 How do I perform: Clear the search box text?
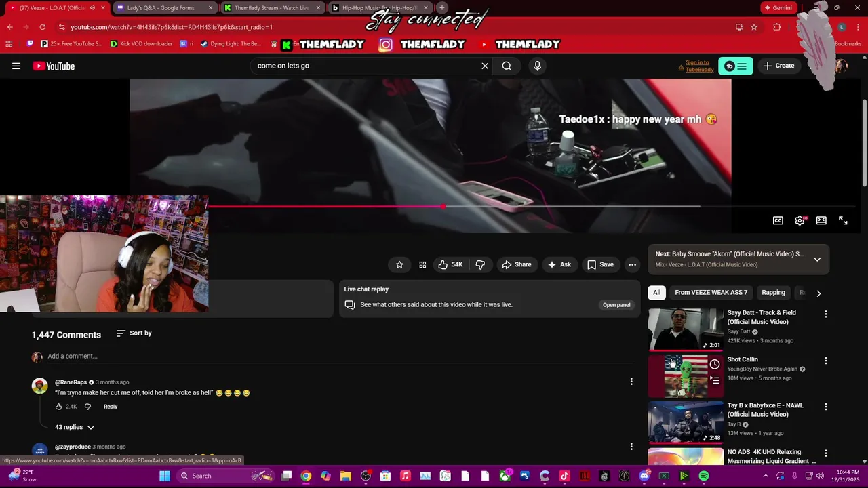(485, 66)
